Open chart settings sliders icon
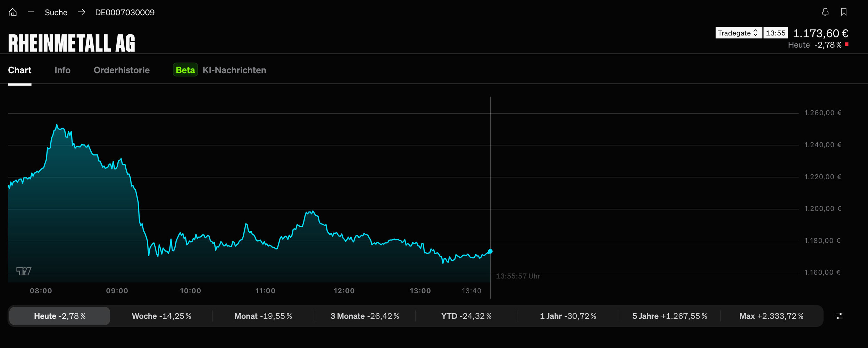The width and height of the screenshot is (868, 348). click(x=839, y=316)
